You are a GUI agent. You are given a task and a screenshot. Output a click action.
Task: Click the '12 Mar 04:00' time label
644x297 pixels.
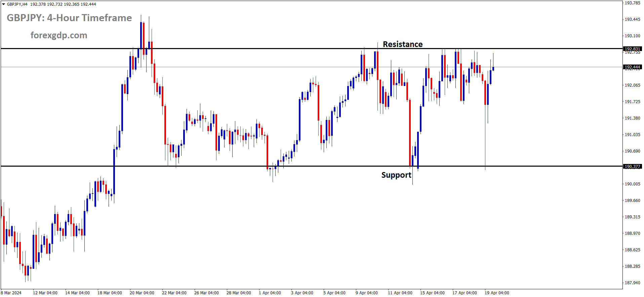click(x=45, y=293)
